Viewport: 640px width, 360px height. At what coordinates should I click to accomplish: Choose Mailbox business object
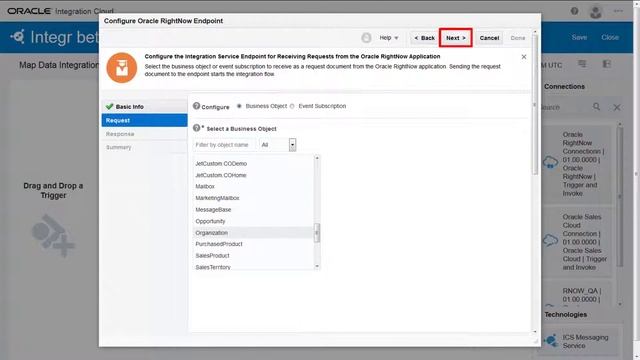pyautogui.click(x=205, y=186)
